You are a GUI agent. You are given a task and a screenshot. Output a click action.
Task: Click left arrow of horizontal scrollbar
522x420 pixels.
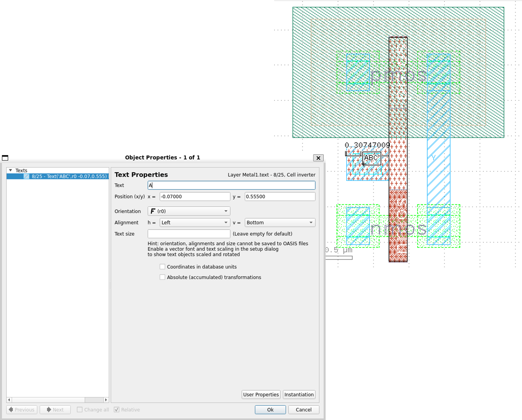pos(9,400)
